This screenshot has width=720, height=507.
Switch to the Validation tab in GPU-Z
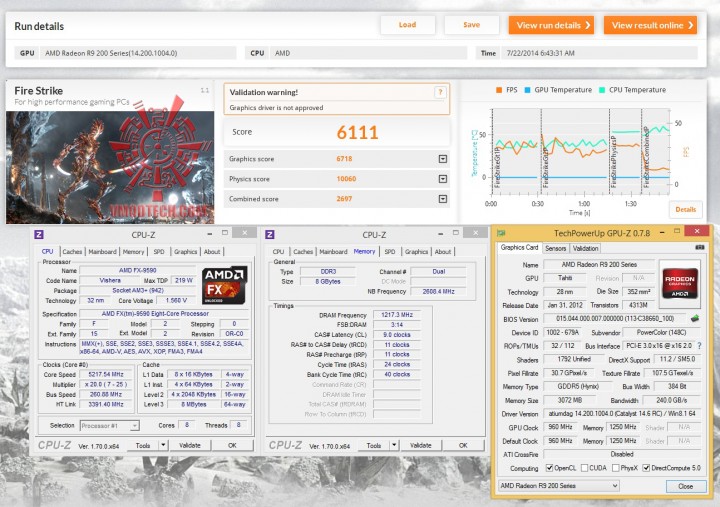[x=585, y=248]
